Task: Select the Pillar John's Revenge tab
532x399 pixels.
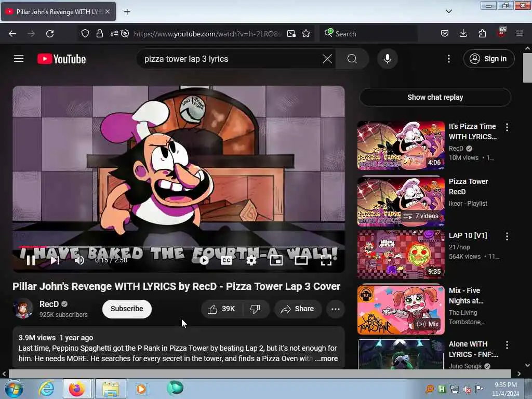Action: [58, 11]
